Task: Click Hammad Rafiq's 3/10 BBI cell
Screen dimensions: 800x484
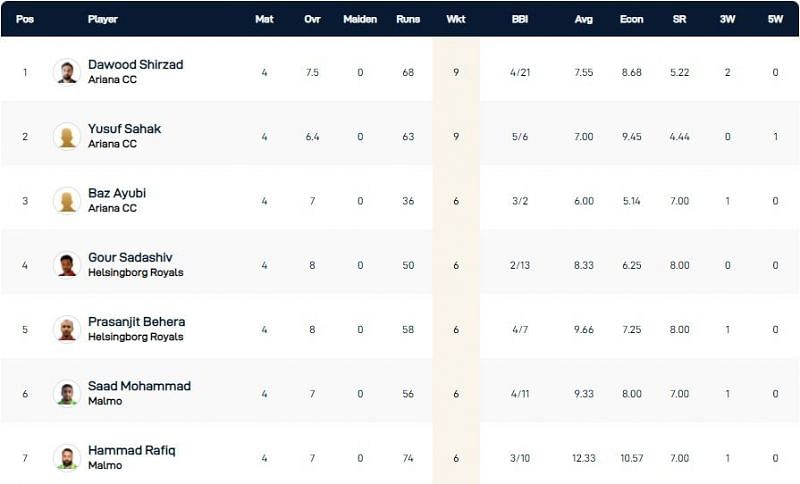Action: click(519, 457)
